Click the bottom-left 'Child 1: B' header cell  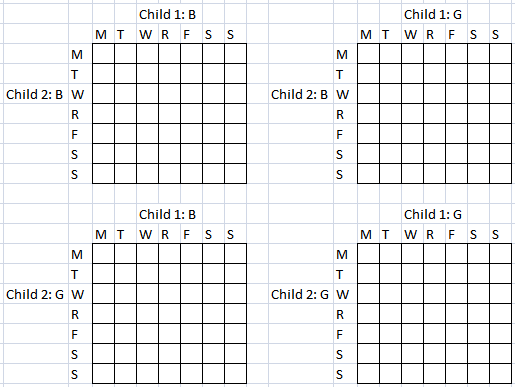click(167, 215)
